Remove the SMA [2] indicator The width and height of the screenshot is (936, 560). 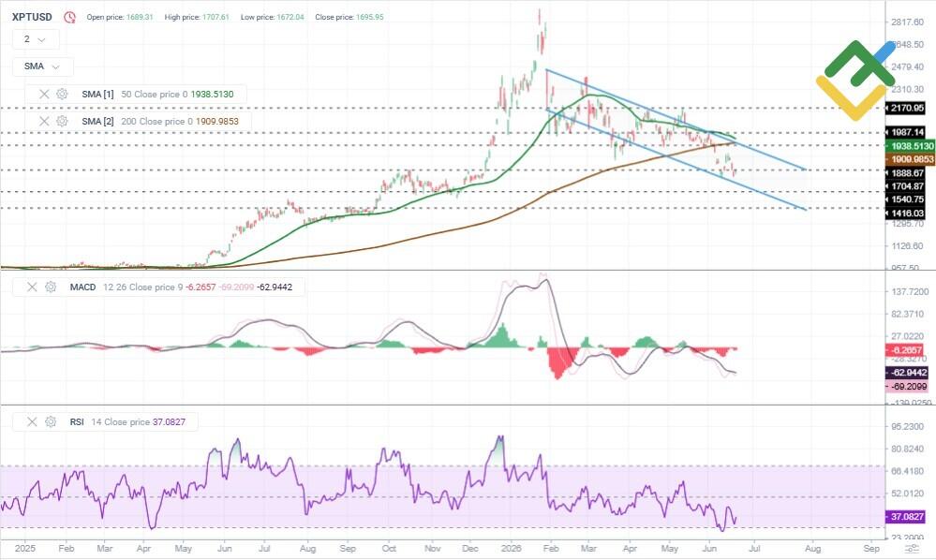pyautogui.click(x=44, y=121)
